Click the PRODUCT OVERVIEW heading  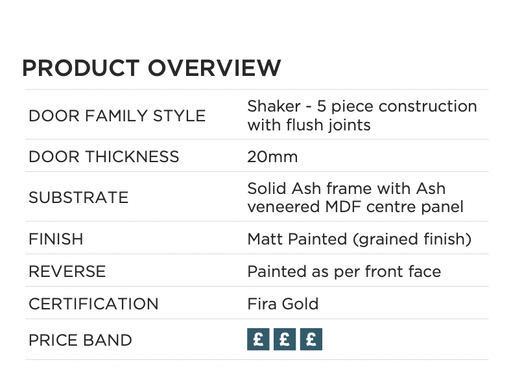coord(152,68)
